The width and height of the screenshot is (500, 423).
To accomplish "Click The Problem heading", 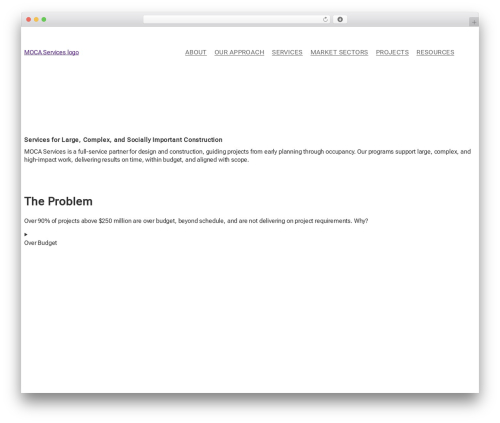I will pyautogui.click(x=58, y=201).
